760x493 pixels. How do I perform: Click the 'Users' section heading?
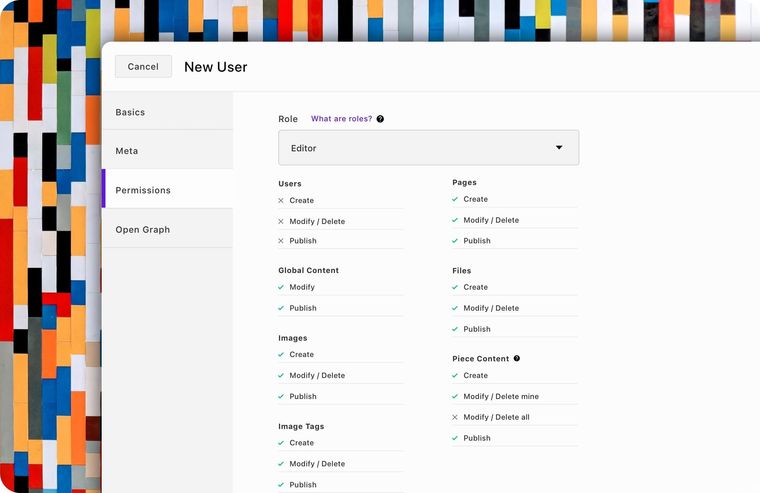[290, 183]
